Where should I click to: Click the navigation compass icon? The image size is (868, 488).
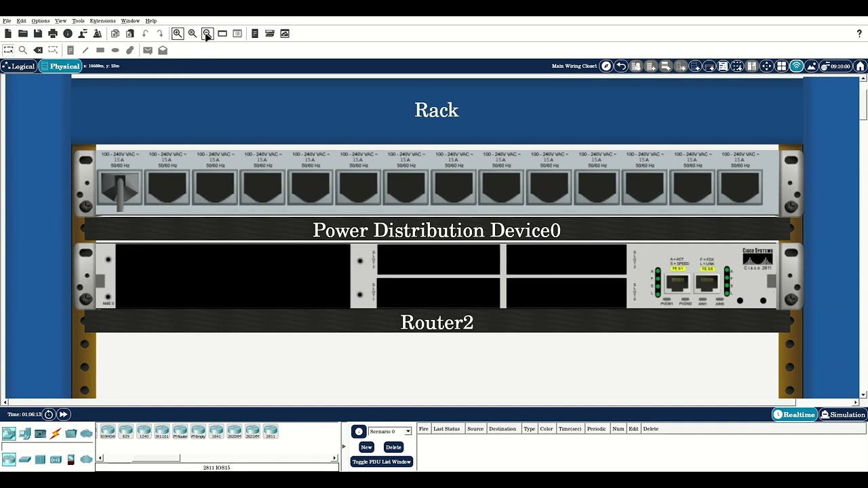point(606,66)
